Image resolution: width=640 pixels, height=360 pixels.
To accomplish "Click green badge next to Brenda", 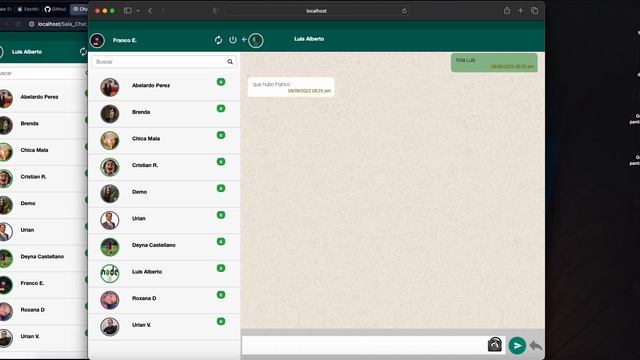I will (x=221, y=109).
